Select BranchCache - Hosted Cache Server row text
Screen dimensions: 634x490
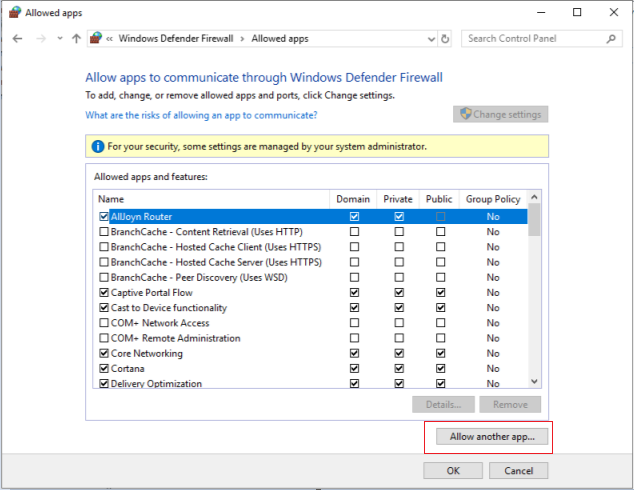coord(216,262)
